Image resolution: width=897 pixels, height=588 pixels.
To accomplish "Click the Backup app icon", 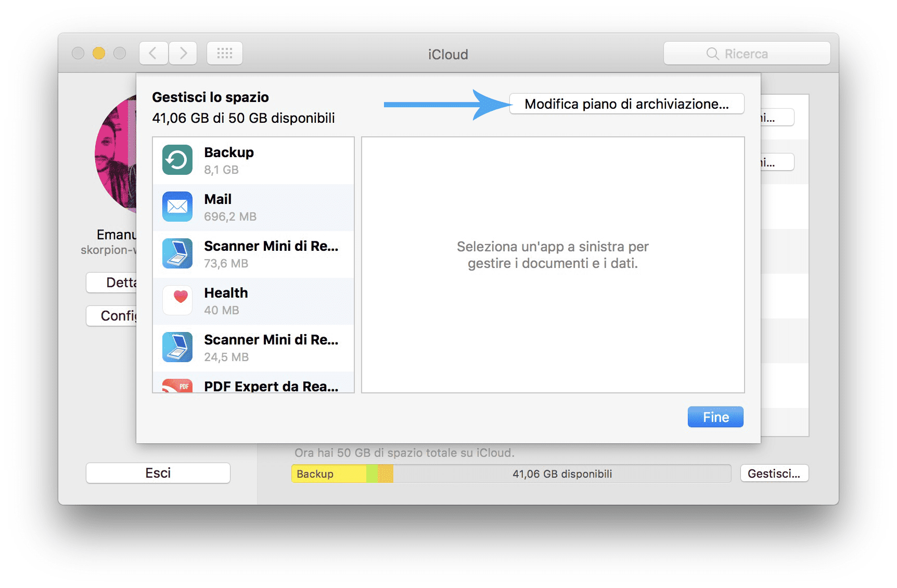I will (x=177, y=160).
